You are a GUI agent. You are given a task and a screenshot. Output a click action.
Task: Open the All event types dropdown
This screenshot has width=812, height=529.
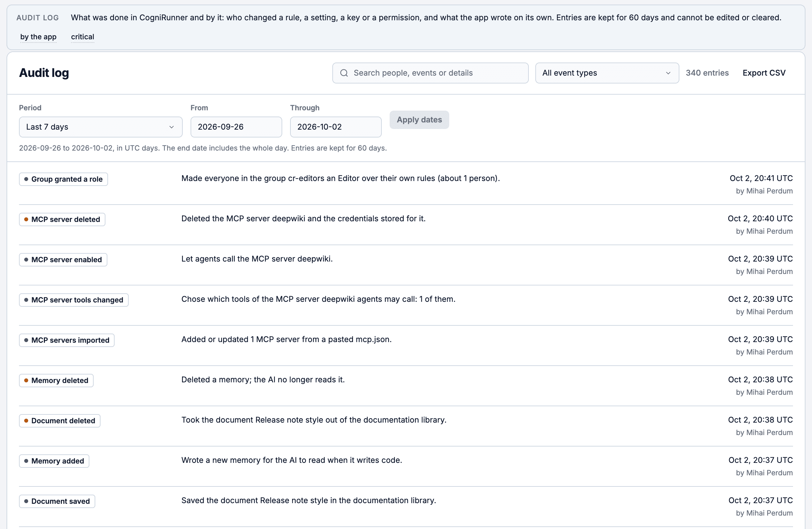click(607, 73)
